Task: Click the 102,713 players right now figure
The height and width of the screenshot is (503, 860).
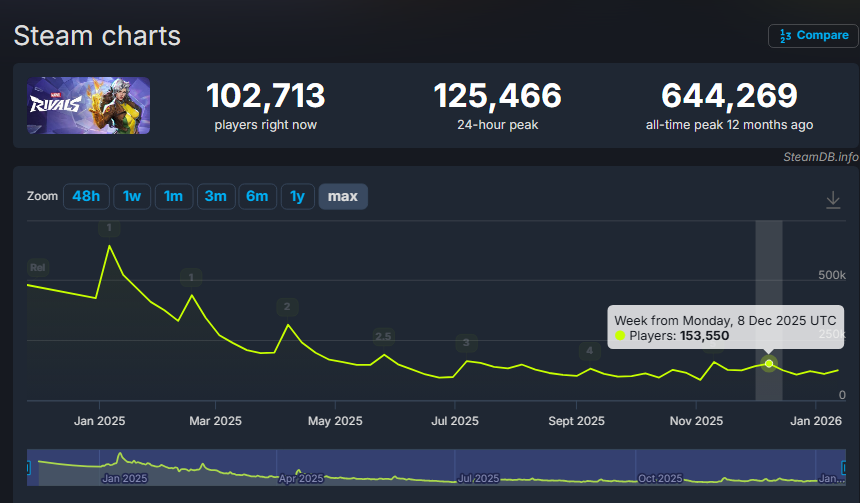Action: (265, 95)
